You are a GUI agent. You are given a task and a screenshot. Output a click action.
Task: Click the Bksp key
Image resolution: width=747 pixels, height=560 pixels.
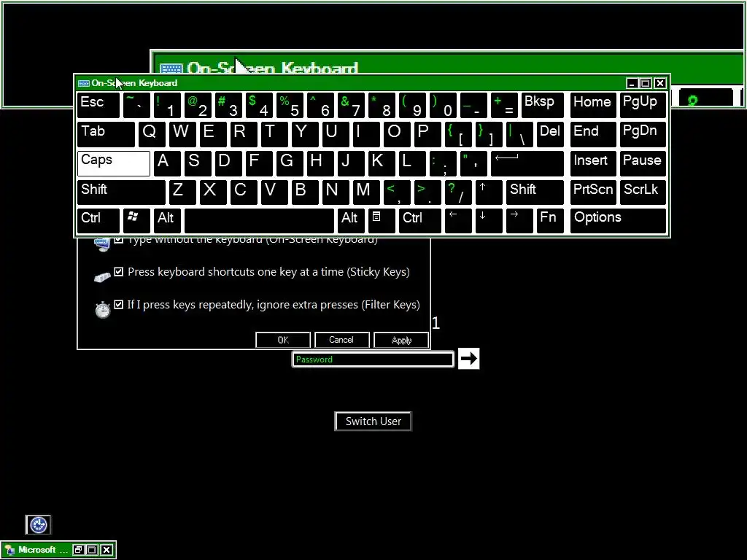[x=543, y=105]
